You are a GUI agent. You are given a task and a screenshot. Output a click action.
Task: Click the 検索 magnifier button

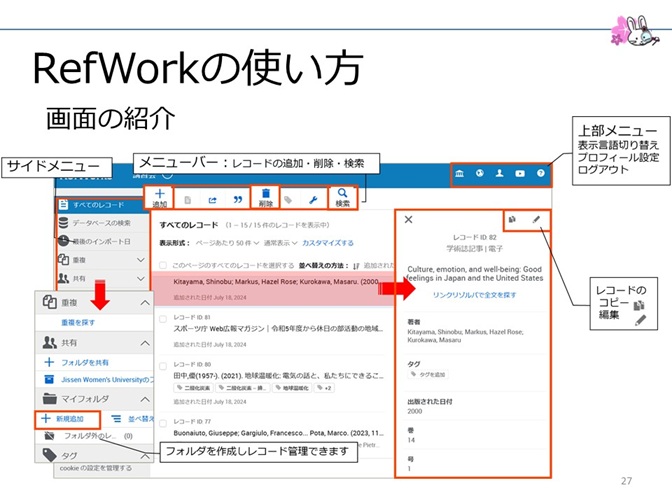tap(342, 198)
